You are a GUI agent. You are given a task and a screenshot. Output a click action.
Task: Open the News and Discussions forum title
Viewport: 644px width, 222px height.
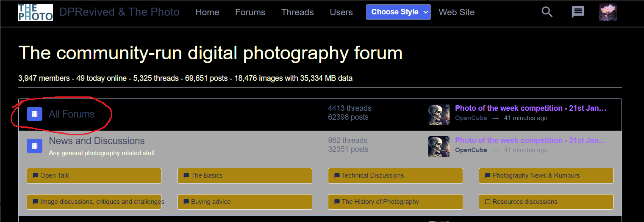click(x=97, y=141)
